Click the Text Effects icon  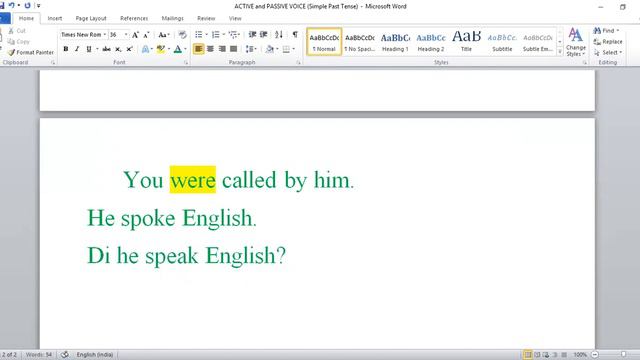[145, 49]
